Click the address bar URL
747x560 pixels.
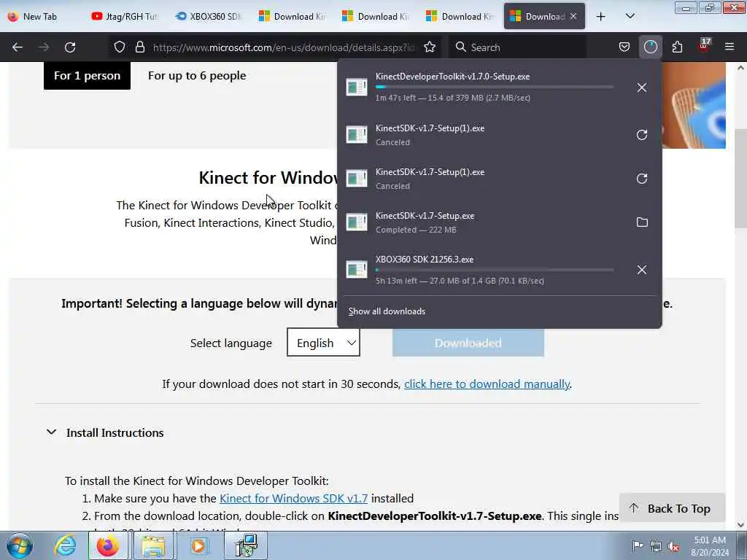284,47
